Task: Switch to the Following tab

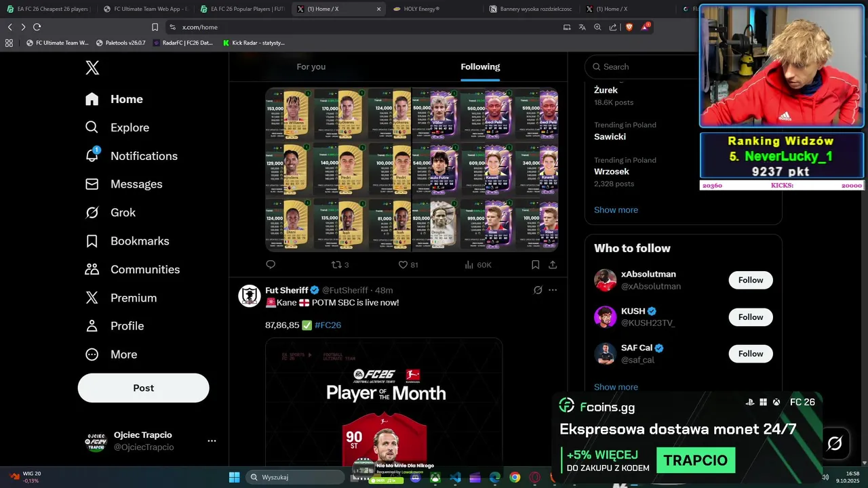Action: [480, 66]
